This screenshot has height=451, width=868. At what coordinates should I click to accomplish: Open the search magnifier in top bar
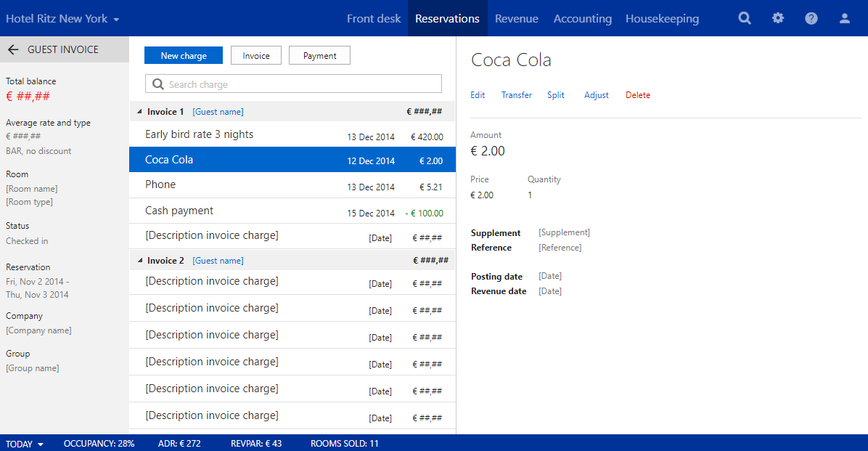click(745, 18)
